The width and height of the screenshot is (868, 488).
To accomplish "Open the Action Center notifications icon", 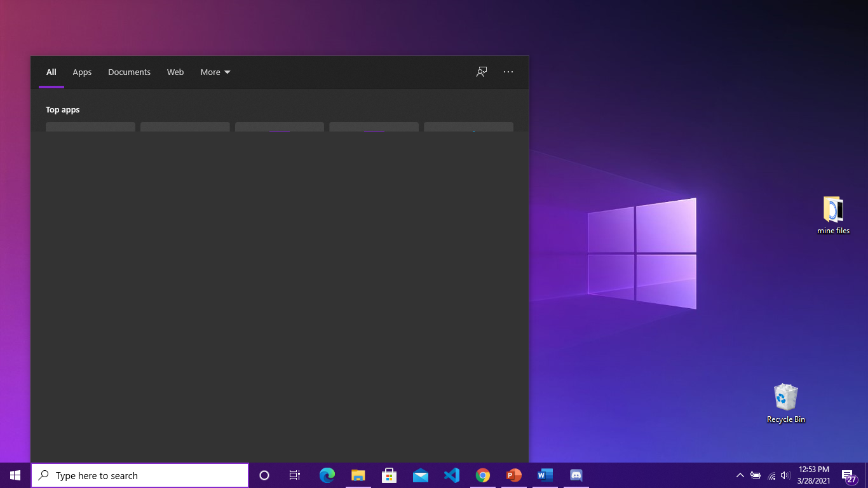I will 848,475.
